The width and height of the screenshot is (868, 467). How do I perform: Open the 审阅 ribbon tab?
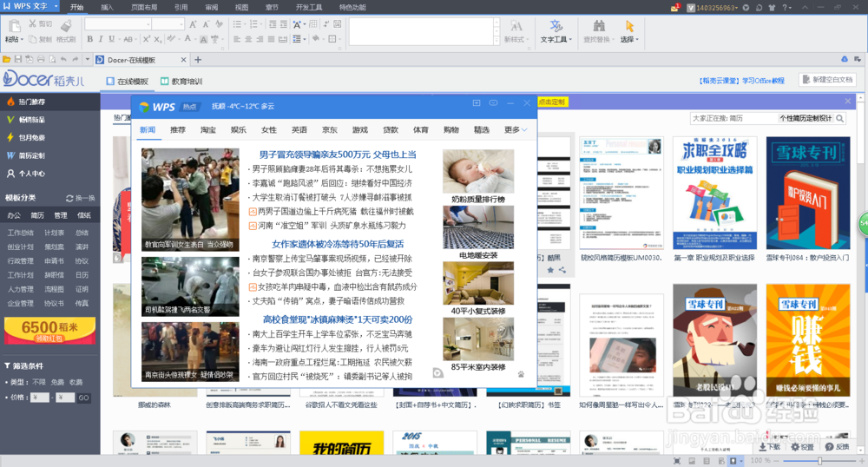tap(212, 8)
